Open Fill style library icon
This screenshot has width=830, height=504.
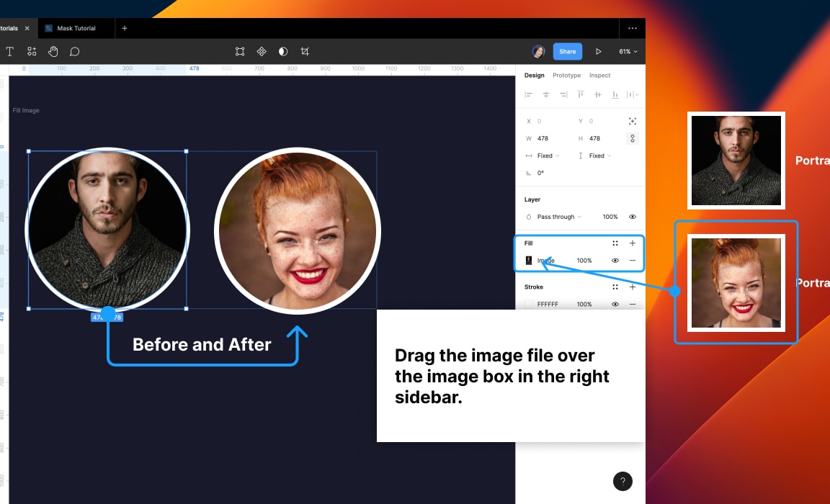615,243
